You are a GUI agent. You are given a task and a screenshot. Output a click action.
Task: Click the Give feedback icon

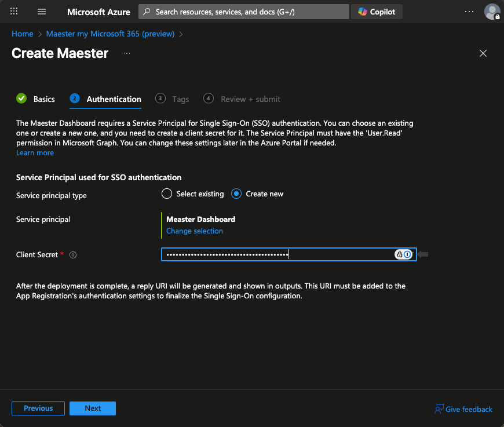(x=439, y=409)
